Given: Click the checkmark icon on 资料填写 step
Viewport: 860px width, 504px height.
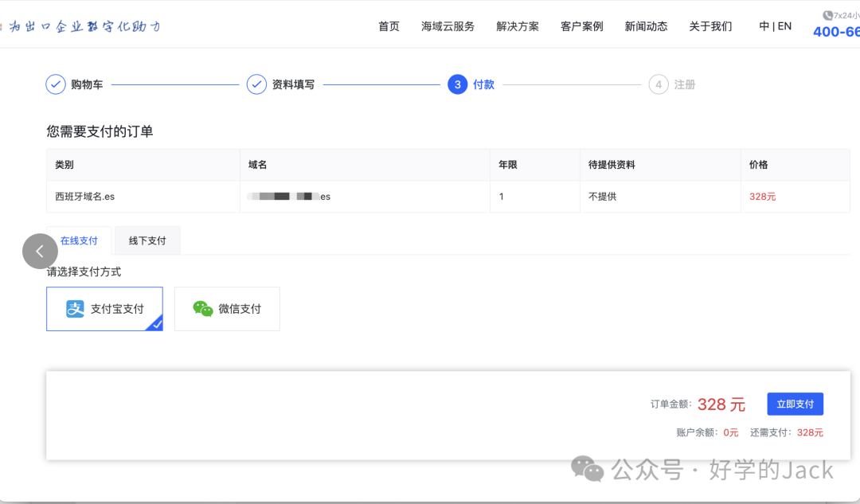Looking at the screenshot, I should [x=256, y=84].
